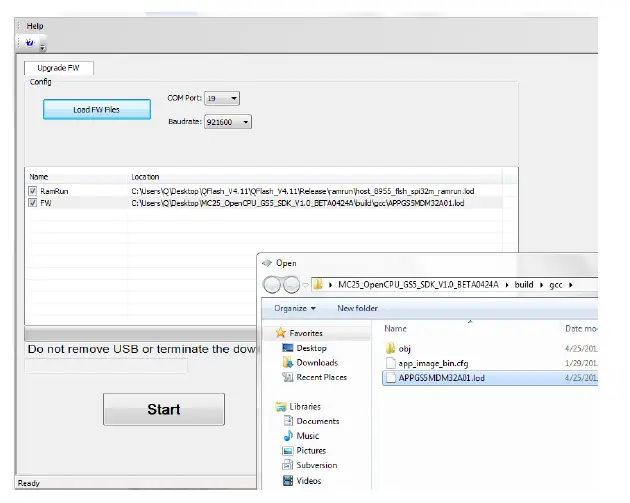The height and width of the screenshot is (503, 630).
Task: Click the Start button
Action: pyautogui.click(x=164, y=409)
